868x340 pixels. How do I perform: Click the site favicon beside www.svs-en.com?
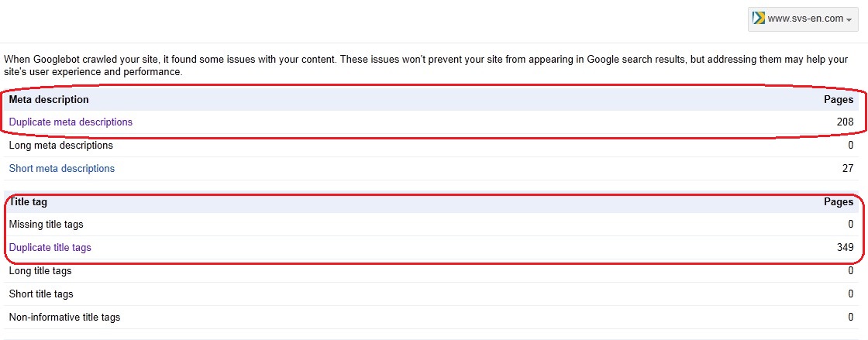tap(759, 19)
